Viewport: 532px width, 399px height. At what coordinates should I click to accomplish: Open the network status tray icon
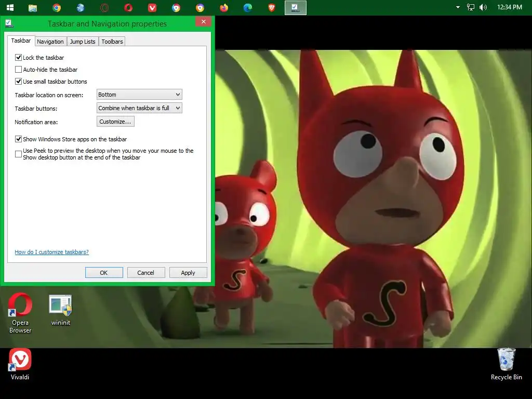click(x=471, y=7)
